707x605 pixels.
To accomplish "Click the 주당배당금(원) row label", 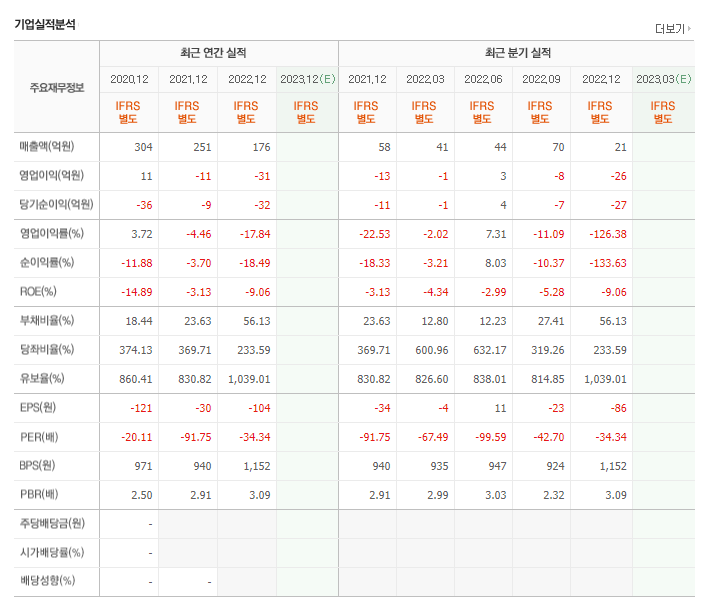I will tap(52, 523).
